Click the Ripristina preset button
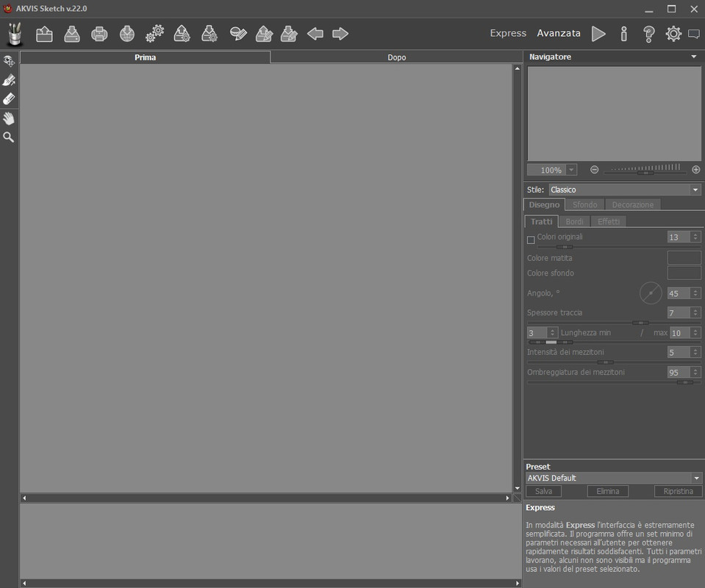705x588 pixels. point(678,492)
